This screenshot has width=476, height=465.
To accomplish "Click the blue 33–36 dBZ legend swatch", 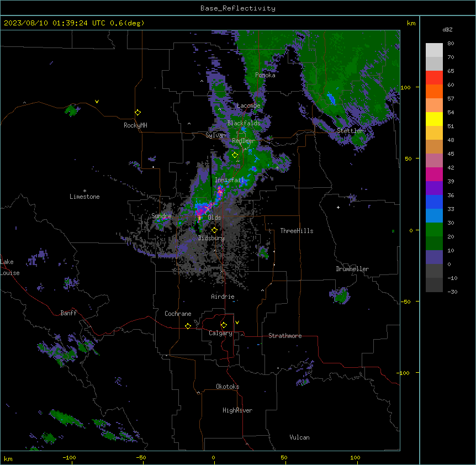I will point(434,202).
